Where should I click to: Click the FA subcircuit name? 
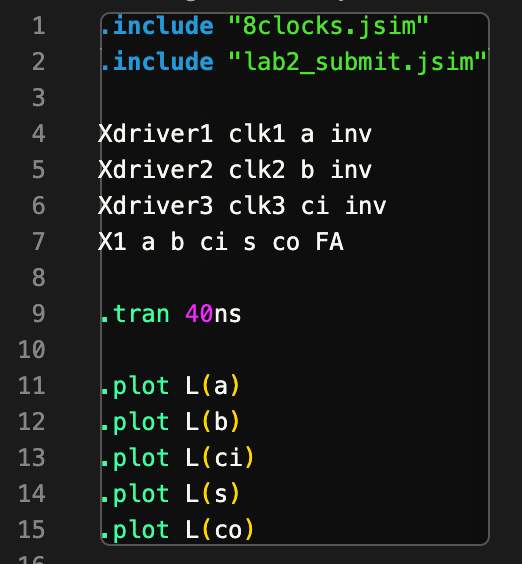click(x=330, y=241)
